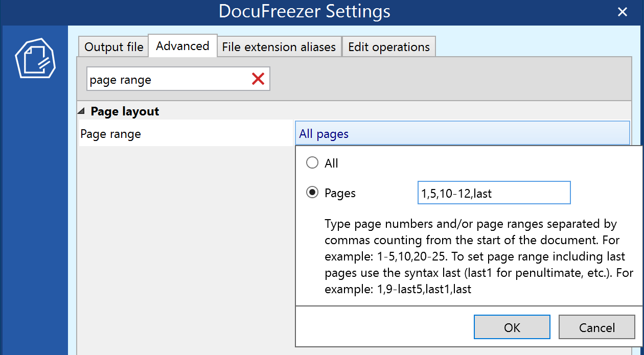This screenshot has width=644, height=355.
Task: Go to the Edit operations tab
Action: point(388,47)
